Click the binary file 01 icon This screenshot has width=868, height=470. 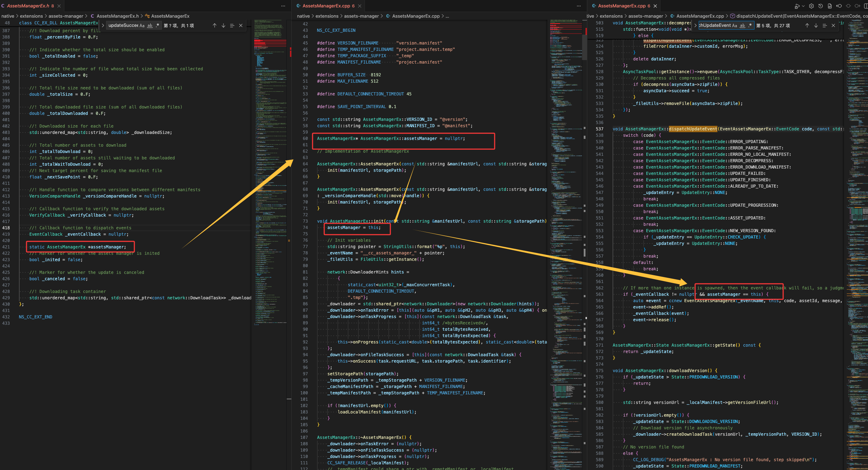830,6
